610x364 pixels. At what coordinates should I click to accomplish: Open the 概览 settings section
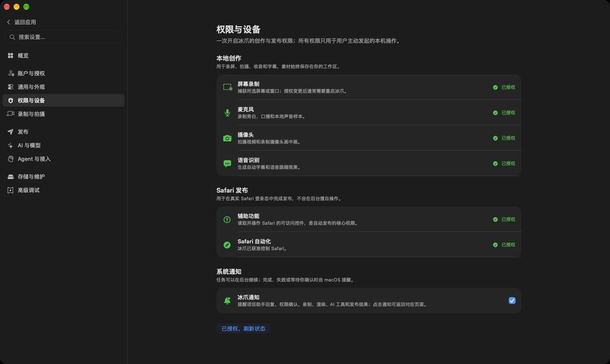point(64,55)
